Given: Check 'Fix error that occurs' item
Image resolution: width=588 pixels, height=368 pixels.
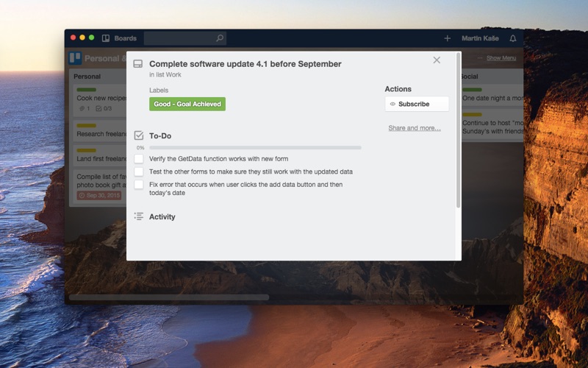Looking at the screenshot, I should point(139,185).
